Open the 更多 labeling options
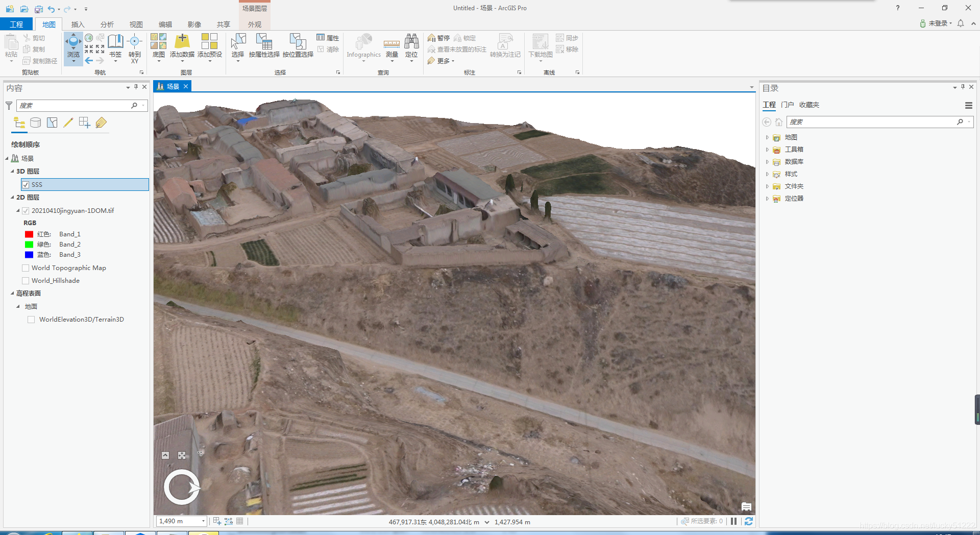Screen dimensions: 980x535 (x=441, y=61)
